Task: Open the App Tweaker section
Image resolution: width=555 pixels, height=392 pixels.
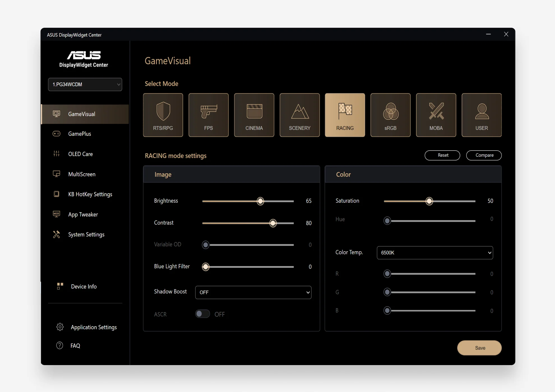Action: pos(83,215)
